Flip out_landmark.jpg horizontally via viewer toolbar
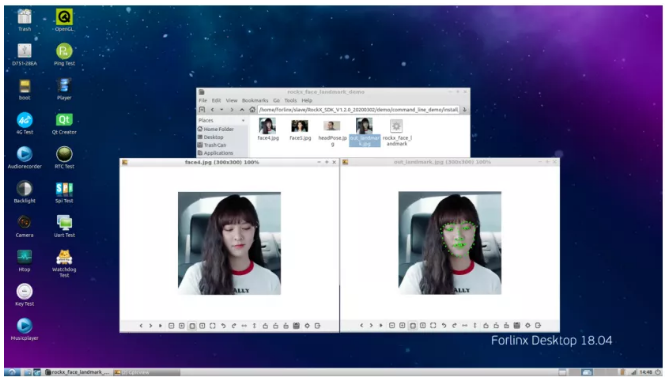This screenshot has height=380, width=669. click(x=465, y=325)
